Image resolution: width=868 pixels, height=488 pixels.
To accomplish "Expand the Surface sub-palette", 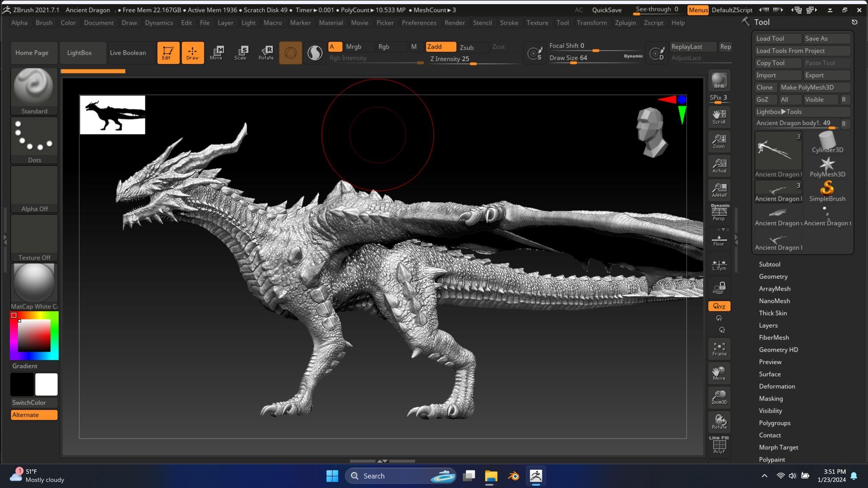I will coord(770,374).
